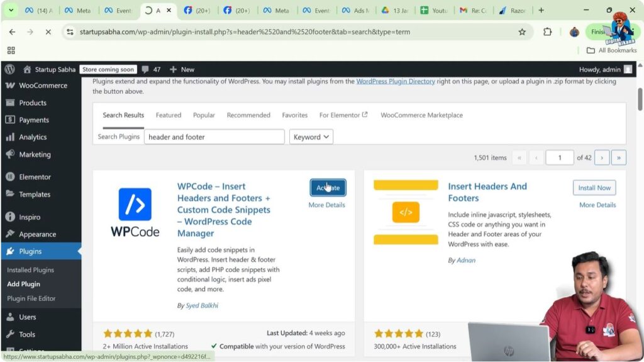This screenshot has width=644, height=362.
Task: Open Plugin File Editor submenu item
Action: point(31,298)
